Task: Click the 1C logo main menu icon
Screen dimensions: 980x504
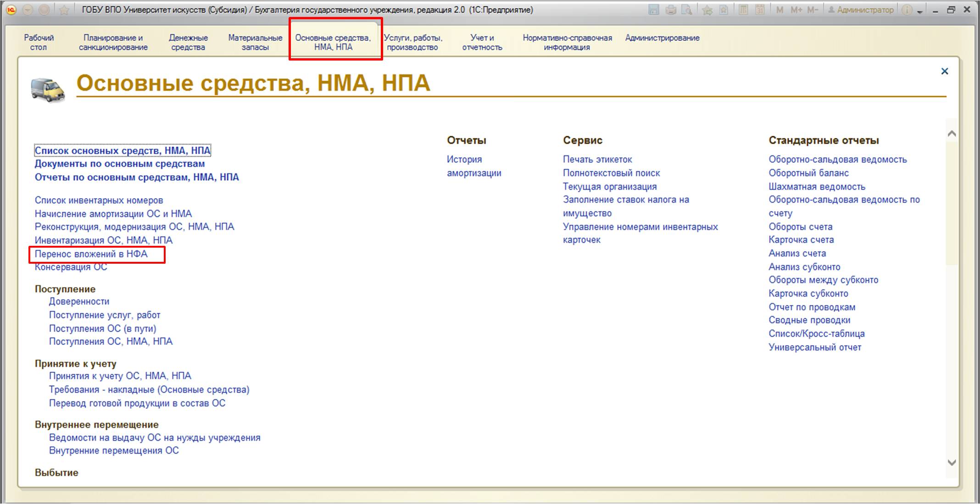Action: 11,10
